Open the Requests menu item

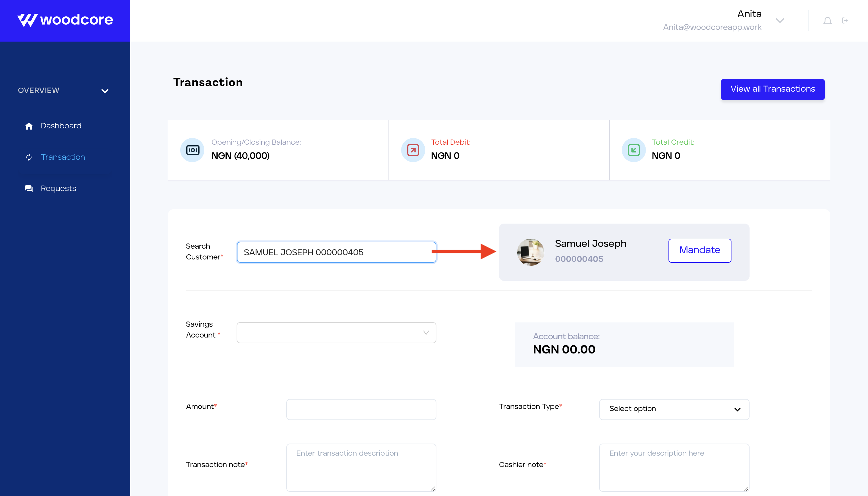point(58,188)
